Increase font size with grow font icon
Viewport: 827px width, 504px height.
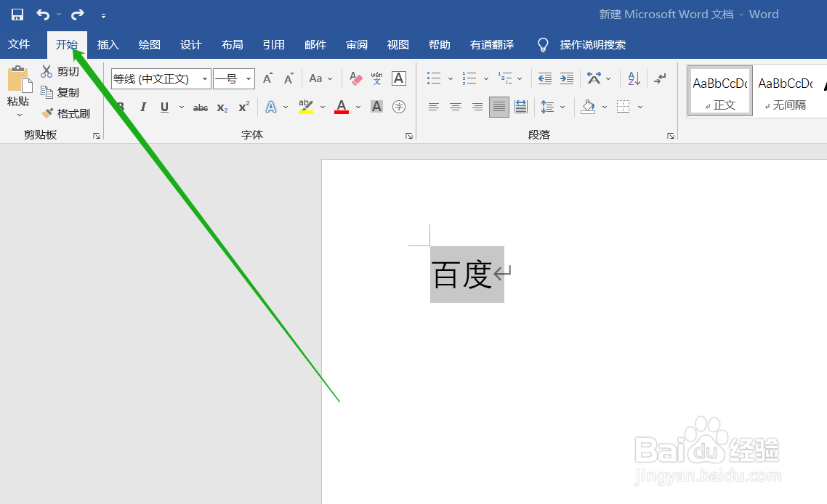point(268,78)
